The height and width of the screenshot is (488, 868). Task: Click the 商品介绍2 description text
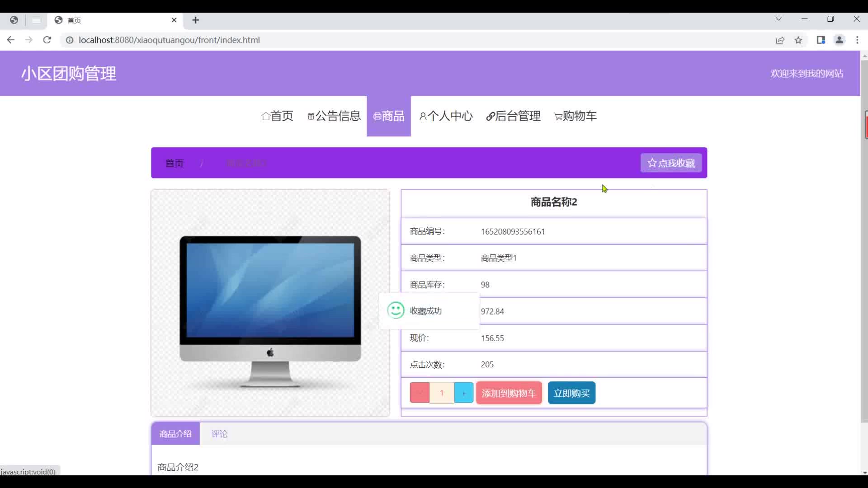pos(178,467)
